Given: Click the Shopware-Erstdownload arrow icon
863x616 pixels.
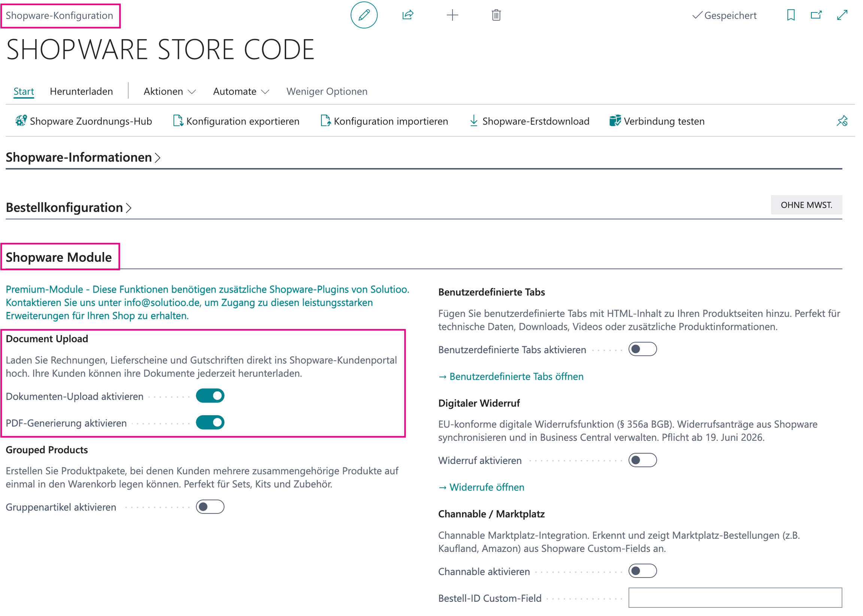Looking at the screenshot, I should pyautogui.click(x=473, y=121).
